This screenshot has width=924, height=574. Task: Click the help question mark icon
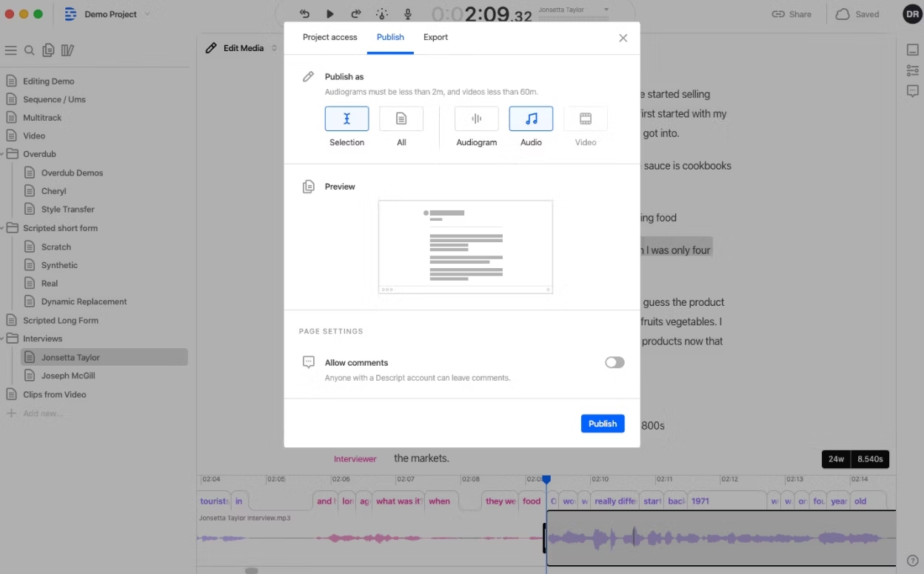point(912,561)
